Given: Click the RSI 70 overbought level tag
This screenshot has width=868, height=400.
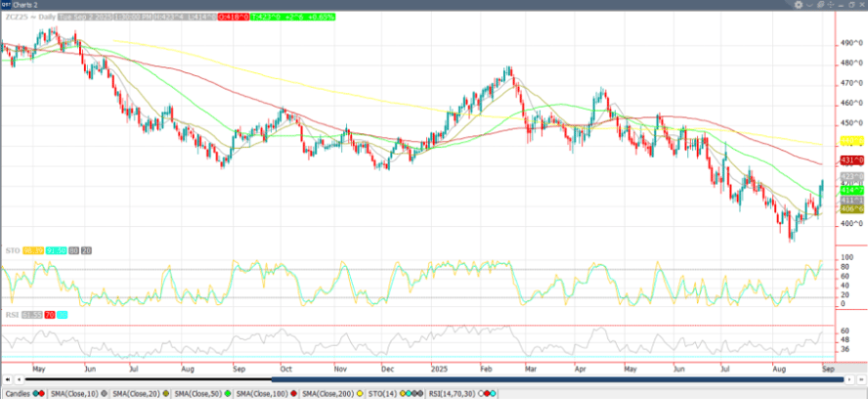Looking at the screenshot, I should [x=49, y=315].
